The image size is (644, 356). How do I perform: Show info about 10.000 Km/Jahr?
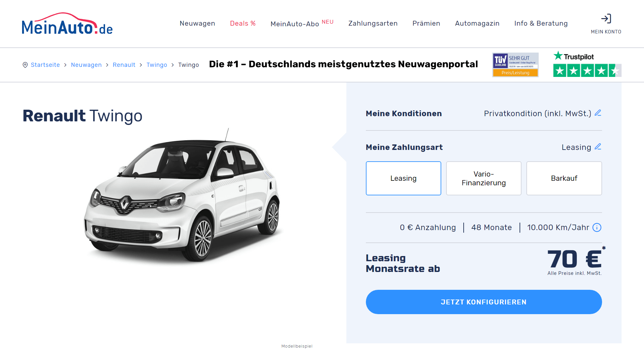597,227
